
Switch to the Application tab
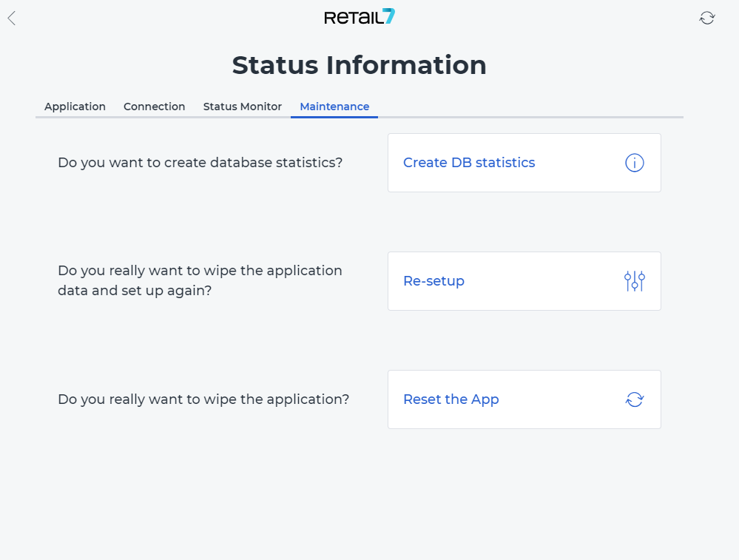pos(75,107)
